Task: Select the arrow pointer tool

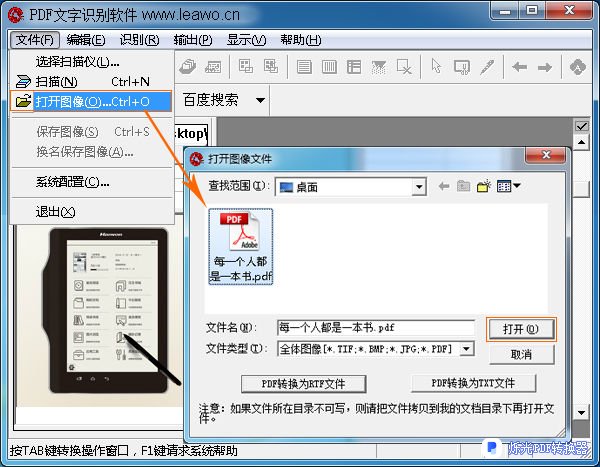Action: [x=436, y=66]
